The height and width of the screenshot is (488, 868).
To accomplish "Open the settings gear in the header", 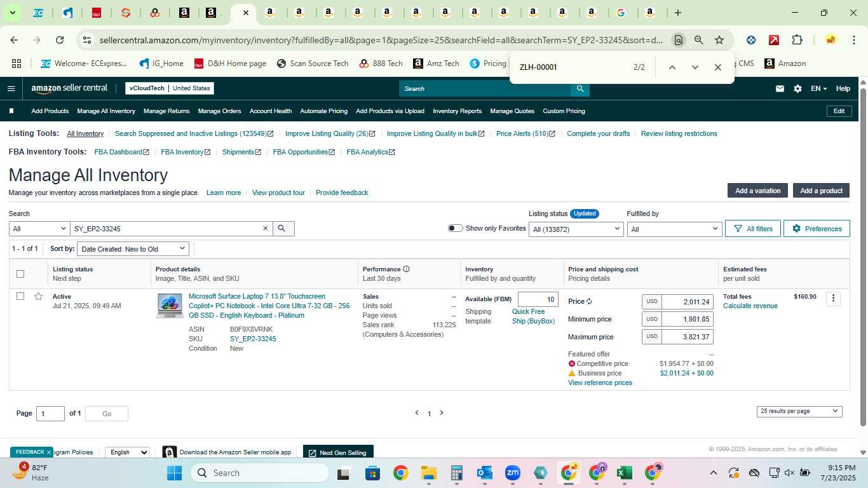I will click(x=797, y=88).
